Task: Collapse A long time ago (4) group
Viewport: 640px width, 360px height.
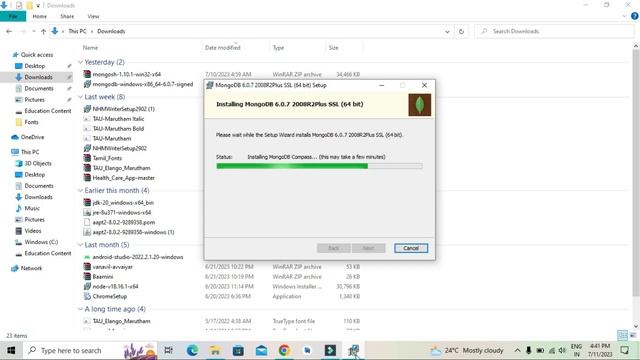Action: click(80, 309)
